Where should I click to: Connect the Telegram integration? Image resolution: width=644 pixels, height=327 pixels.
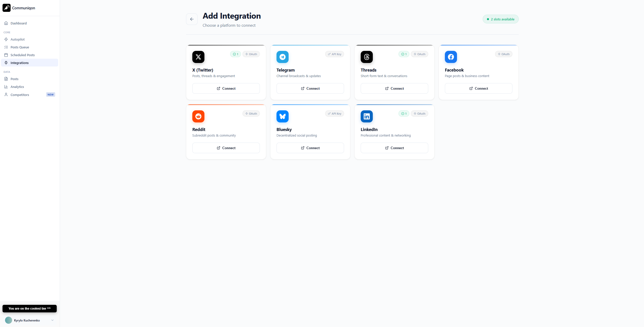310,88
